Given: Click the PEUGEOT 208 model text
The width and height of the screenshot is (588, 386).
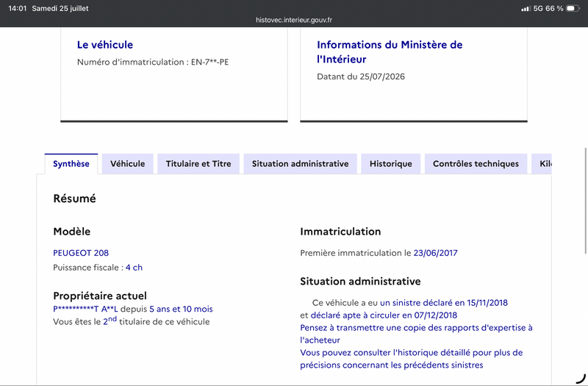Looking at the screenshot, I should click(x=81, y=253).
